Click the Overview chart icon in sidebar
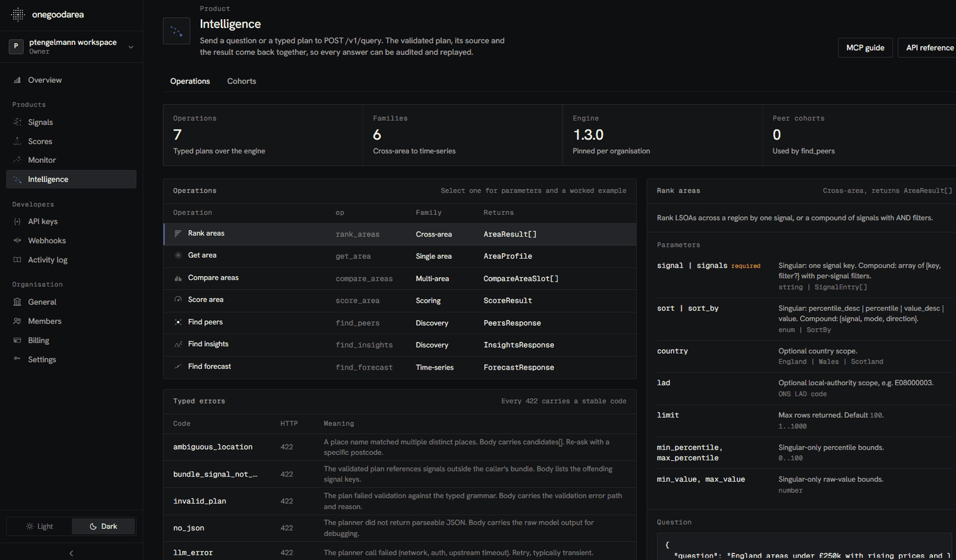956x560 pixels. [17, 80]
